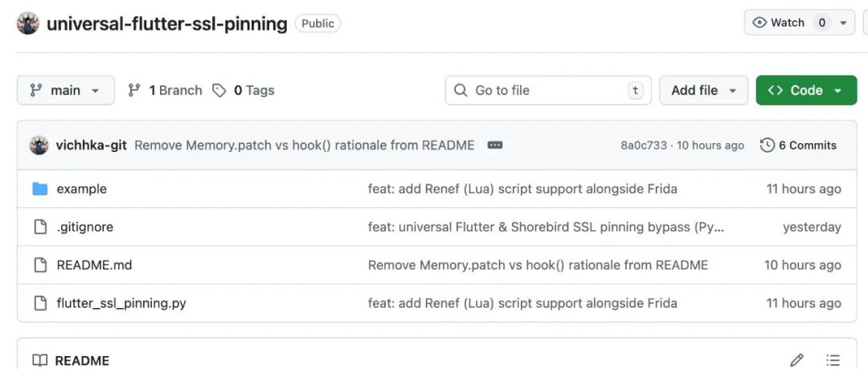Open vichhka-git user profile link
Image resolution: width=868 pixels, height=369 pixels.
(x=92, y=146)
